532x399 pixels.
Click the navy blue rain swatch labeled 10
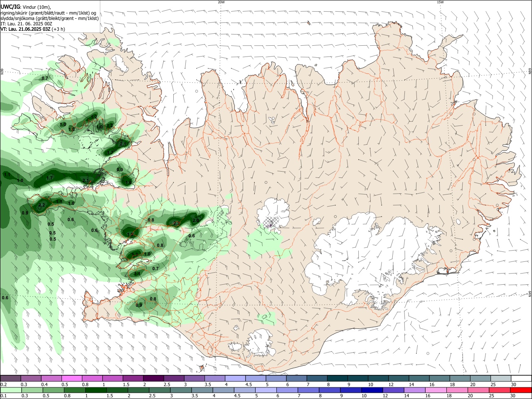(372, 390)
